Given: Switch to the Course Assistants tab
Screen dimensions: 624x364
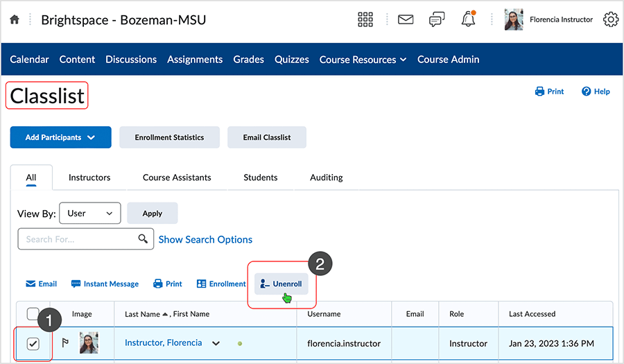Looking at the screenshot, I should 177,177.
